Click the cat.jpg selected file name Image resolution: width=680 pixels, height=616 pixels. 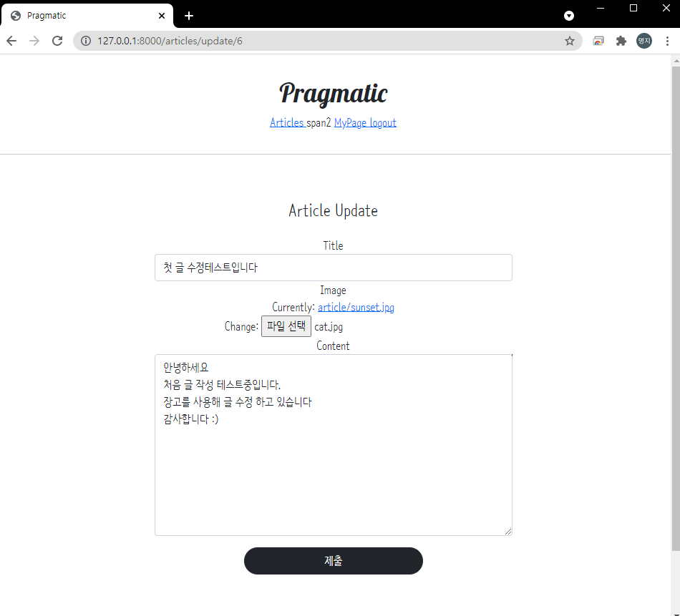coord(329,327)
